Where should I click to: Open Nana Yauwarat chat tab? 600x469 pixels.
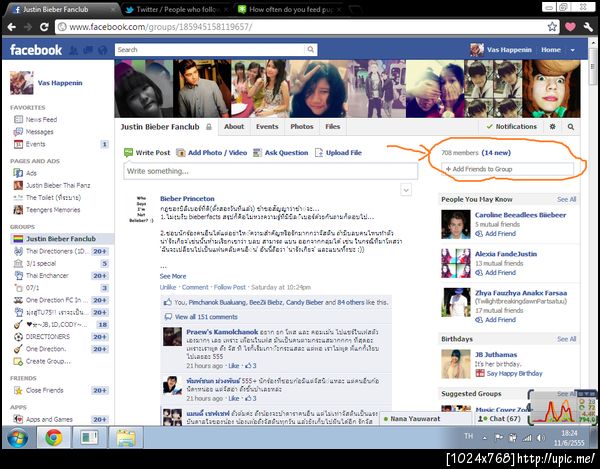pos(426,419)
